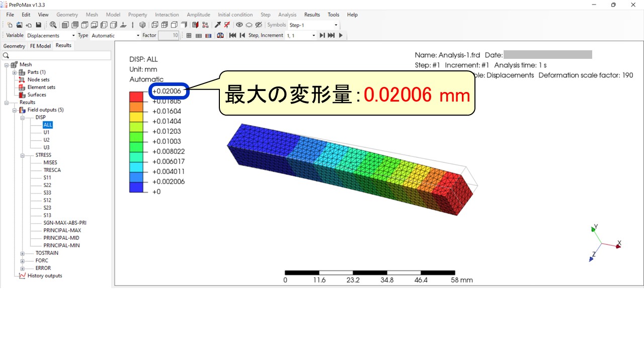Click the Surfaces icon in tree
The width and height of the screenshot is (644, 362).
[x=22, y=95]
